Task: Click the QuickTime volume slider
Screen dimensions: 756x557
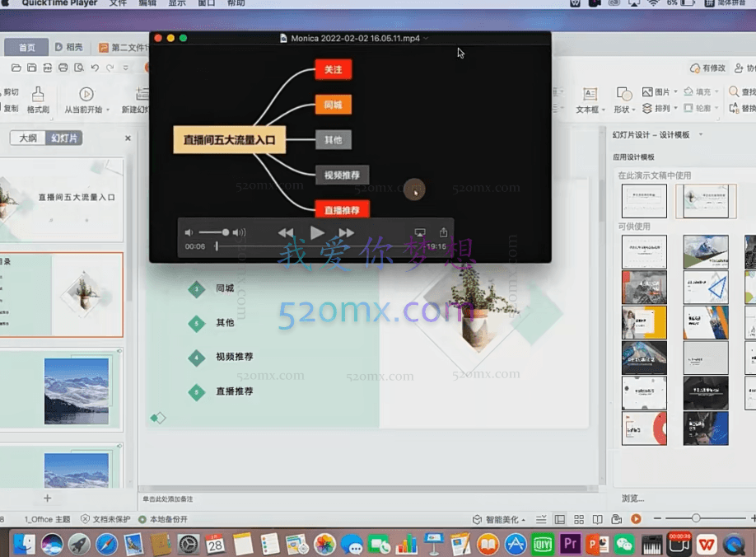Action: [216, 232]
